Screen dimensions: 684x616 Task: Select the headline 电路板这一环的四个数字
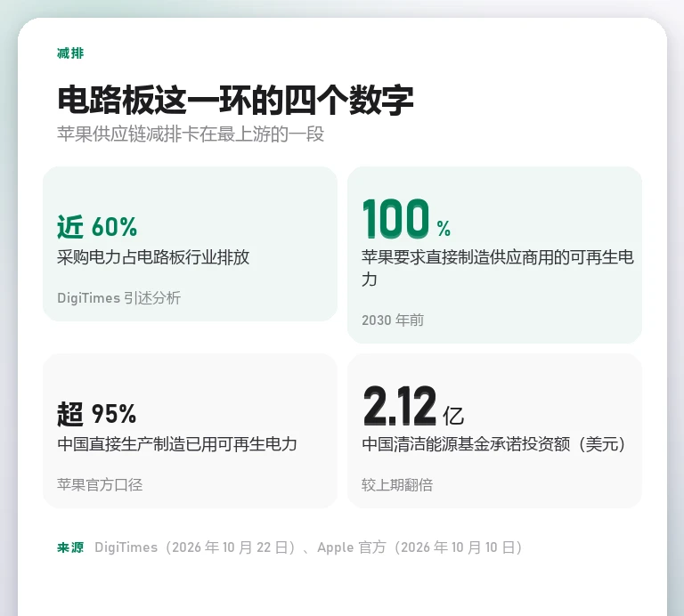[235, 101]
